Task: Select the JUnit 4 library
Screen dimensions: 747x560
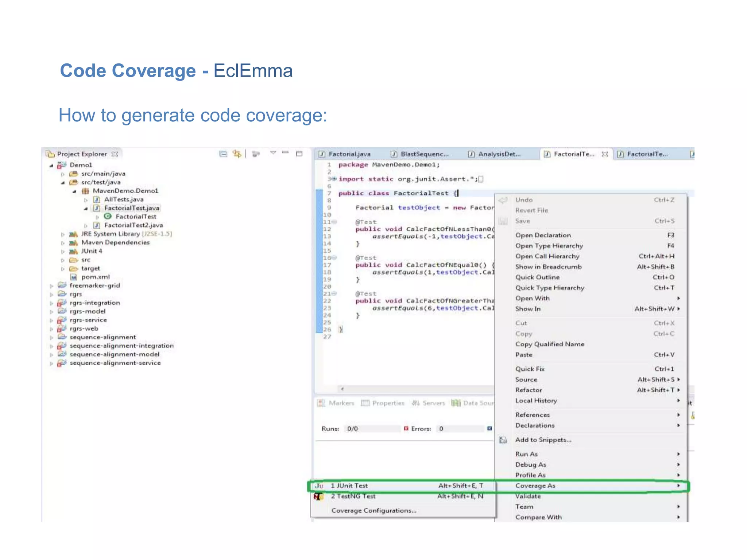Action: click(92, 251)
